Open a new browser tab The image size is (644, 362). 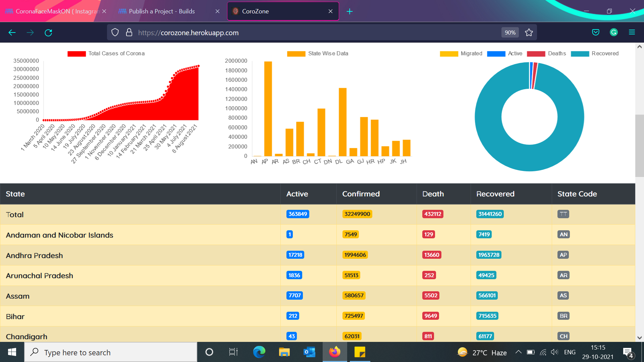(350, 11)
